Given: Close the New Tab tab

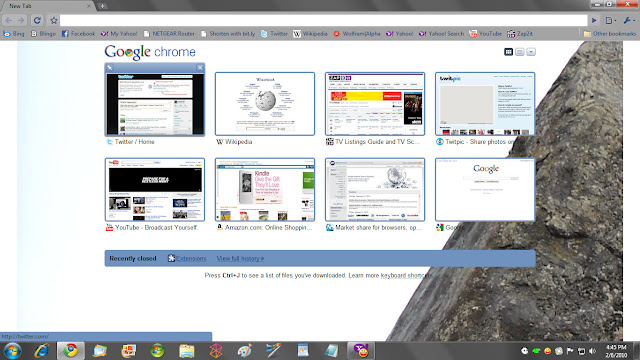Looking at the screenshot, I should click(x=89, y=6).
